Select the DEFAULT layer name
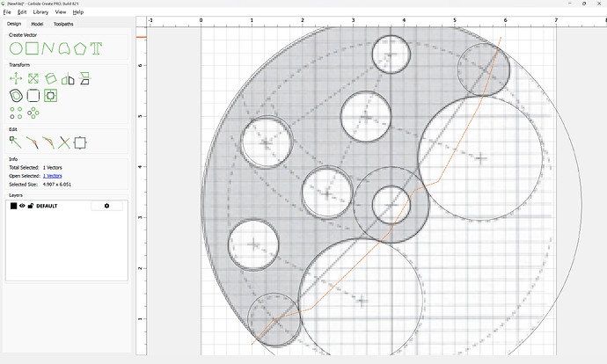Viewport: 607px width, 364px height. 47,206
